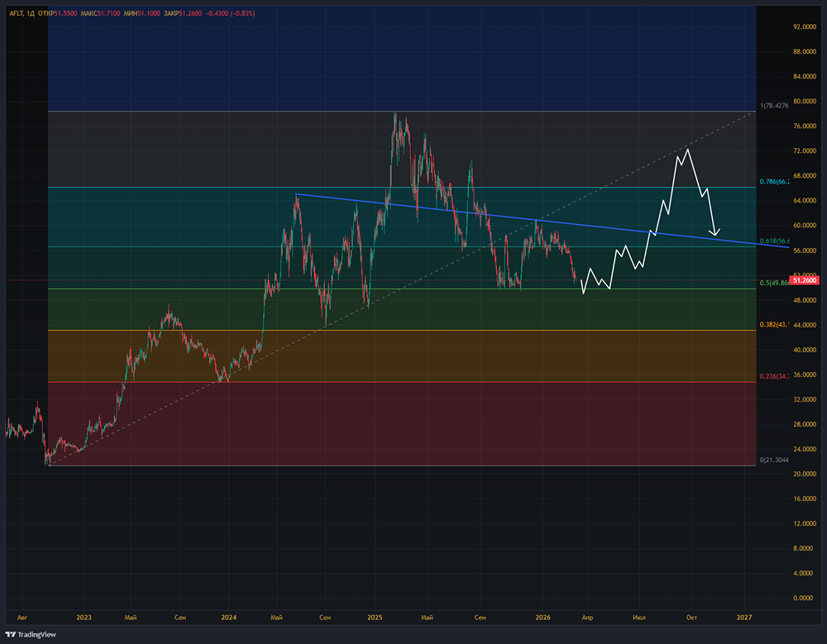Click the 32.0000 price axis label

pos(805,399)
